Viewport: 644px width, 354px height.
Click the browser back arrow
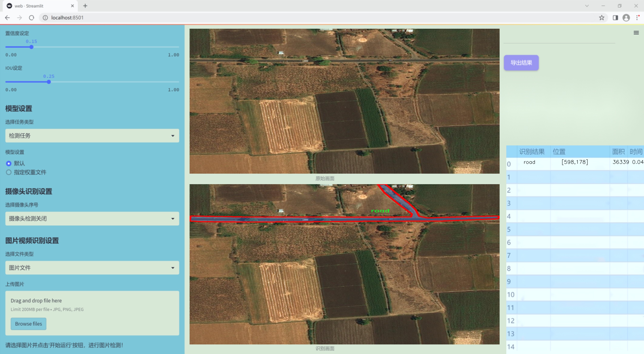[7, 18]
